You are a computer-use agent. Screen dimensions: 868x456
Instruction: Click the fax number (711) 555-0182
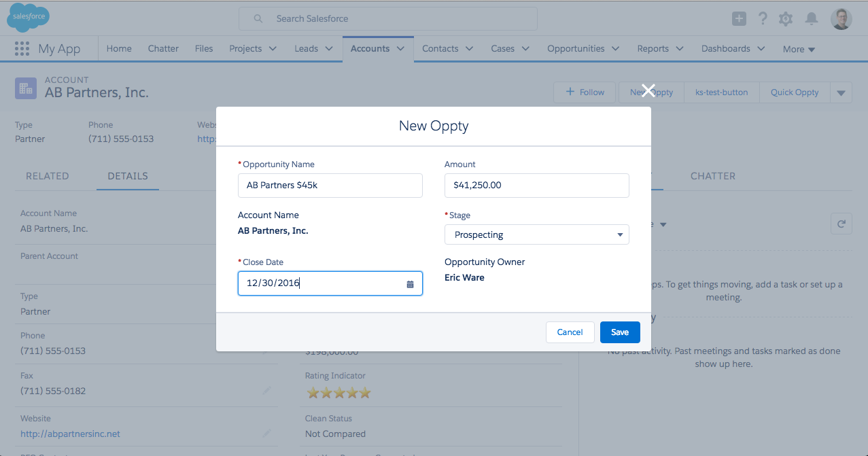pos(53,391)
